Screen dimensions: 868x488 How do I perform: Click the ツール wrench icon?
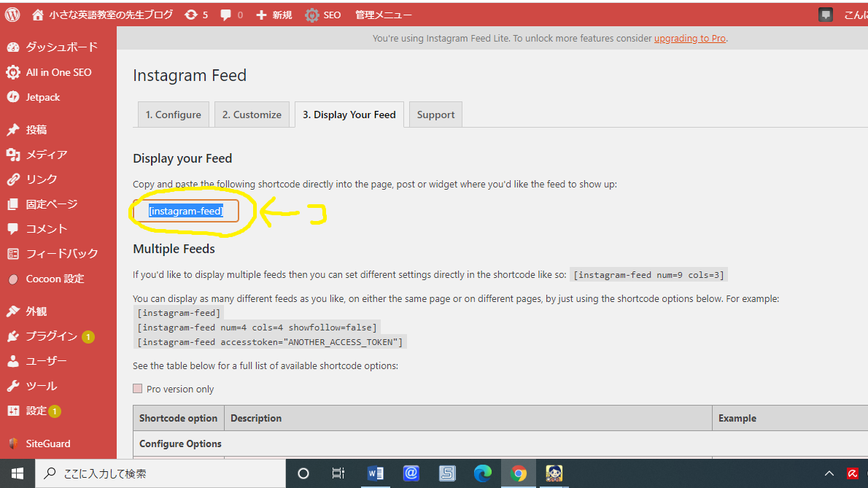coord(13,386)
